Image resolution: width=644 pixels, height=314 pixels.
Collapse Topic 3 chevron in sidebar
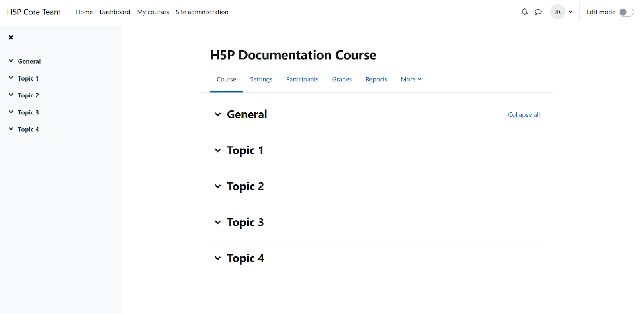click(x=11, y=112)
